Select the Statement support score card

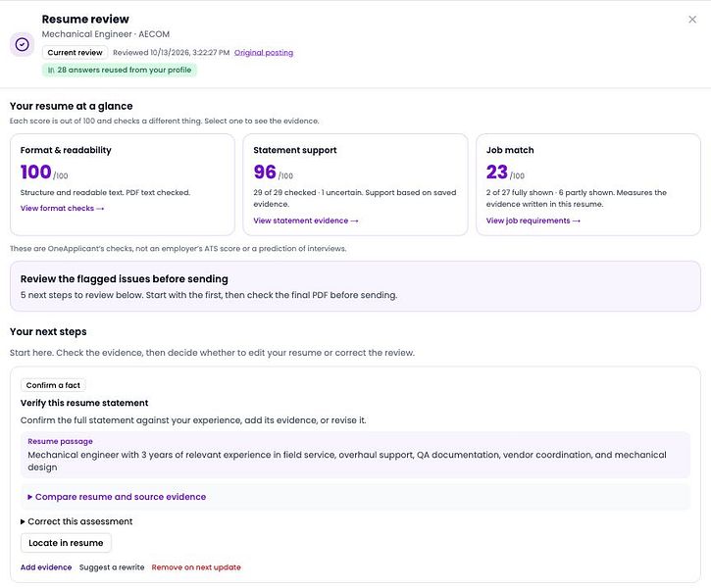[x=355, y=184]
